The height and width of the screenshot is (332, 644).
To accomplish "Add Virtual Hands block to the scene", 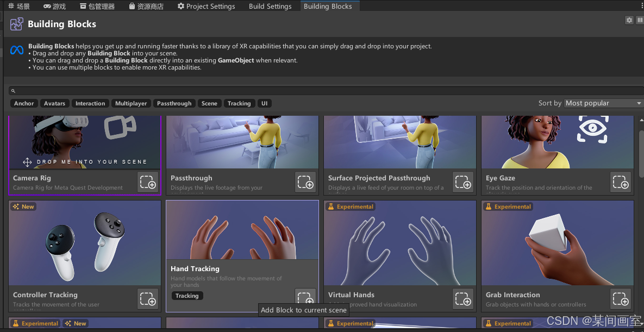I will tap(463, 299).
